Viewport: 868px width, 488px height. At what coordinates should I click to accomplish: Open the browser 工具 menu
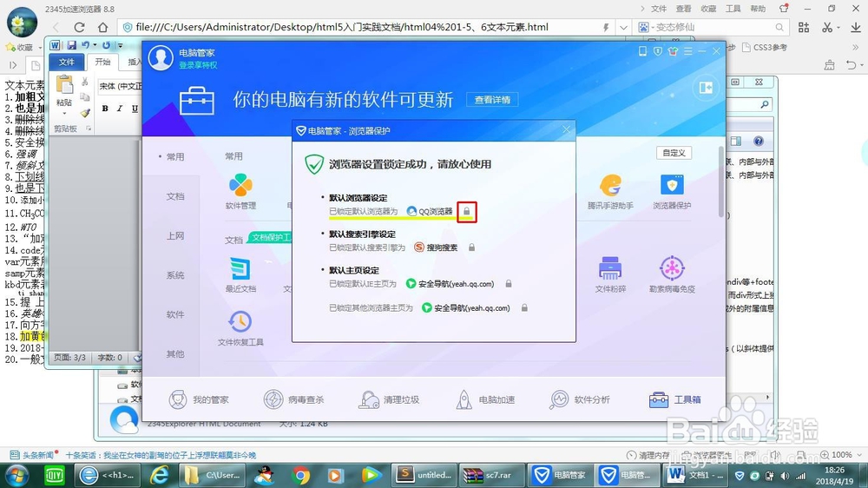733,9
